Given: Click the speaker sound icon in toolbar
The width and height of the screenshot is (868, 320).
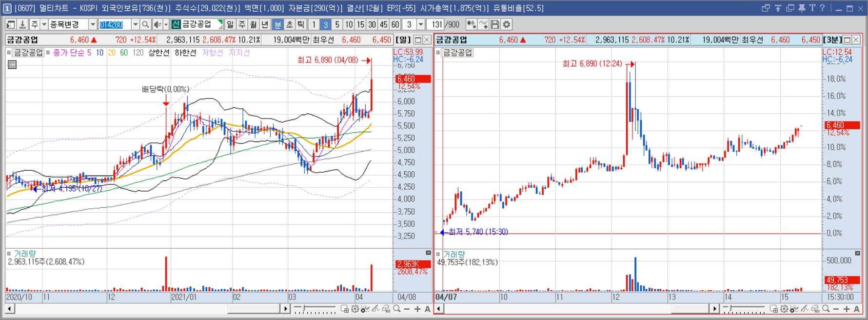Looking at the screenshot, I should (x=157, y=24).
